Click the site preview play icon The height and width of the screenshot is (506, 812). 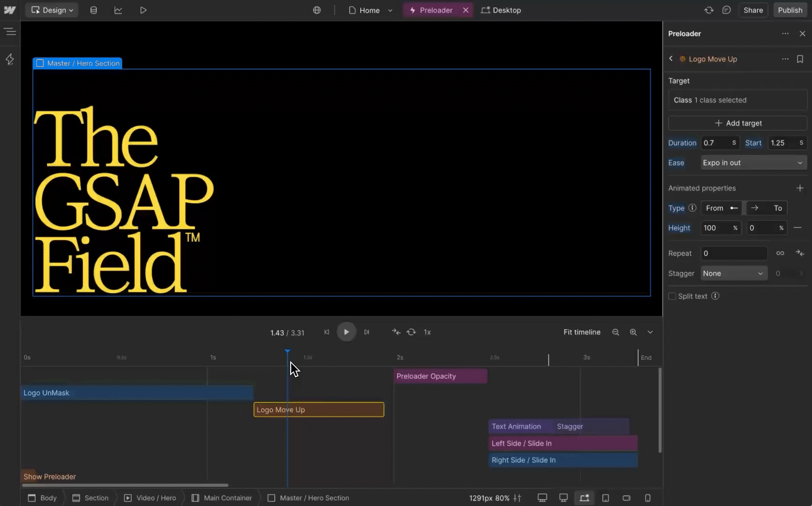click(143, 10)
